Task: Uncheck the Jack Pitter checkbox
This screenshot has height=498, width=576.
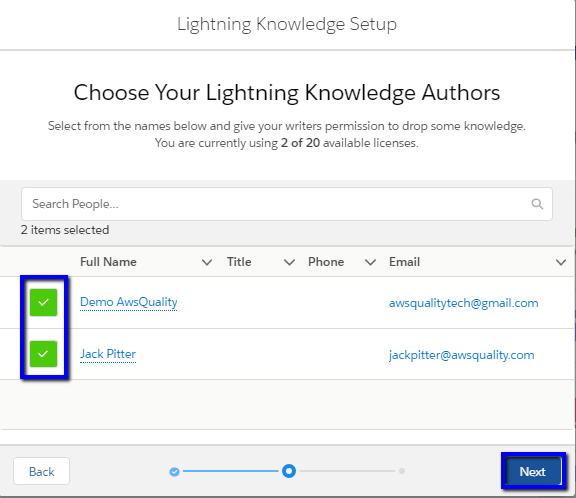Action: [x=43, y=354]
